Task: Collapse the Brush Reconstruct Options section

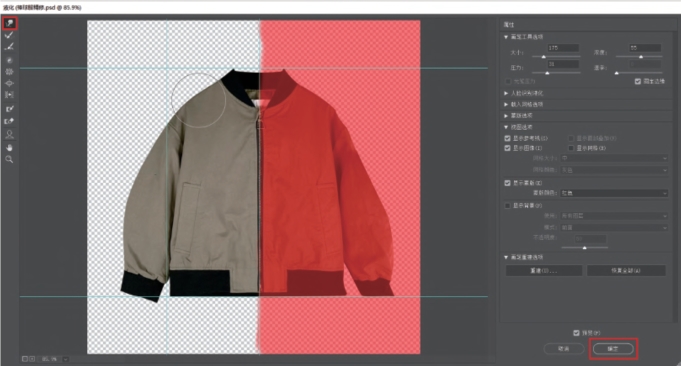Action: 506,257
